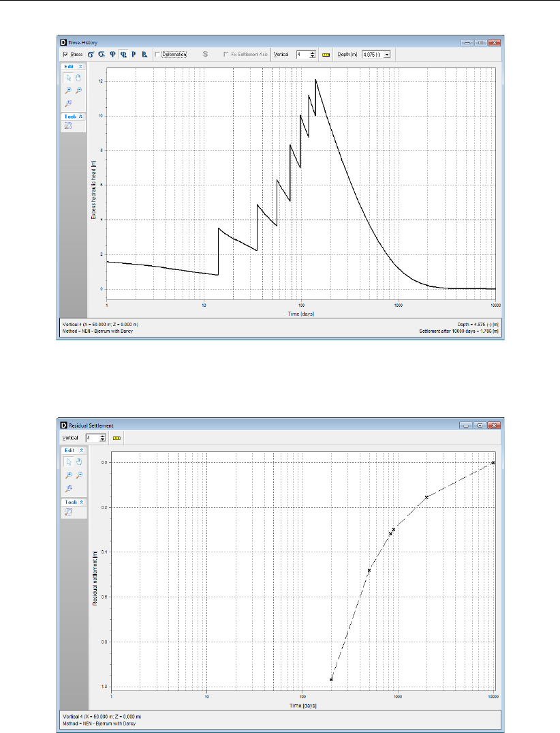Collapse the Tools panel in Time-History window

[x=80, y=117]
